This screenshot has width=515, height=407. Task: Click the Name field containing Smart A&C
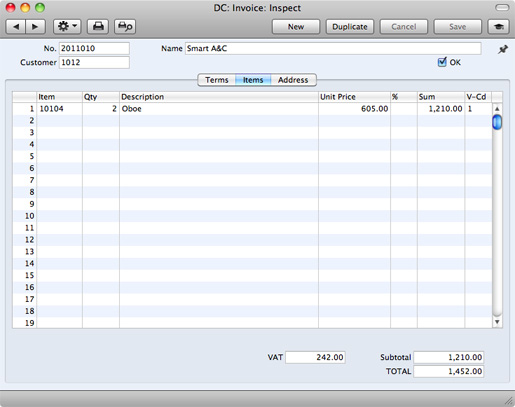tap(333, 48)
